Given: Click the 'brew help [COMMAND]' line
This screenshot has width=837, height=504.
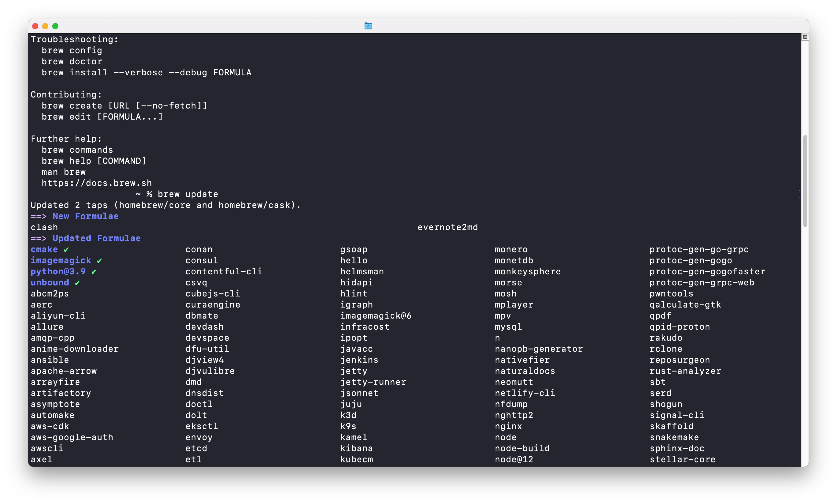Looking at the screenshot, I should [94, 161].
